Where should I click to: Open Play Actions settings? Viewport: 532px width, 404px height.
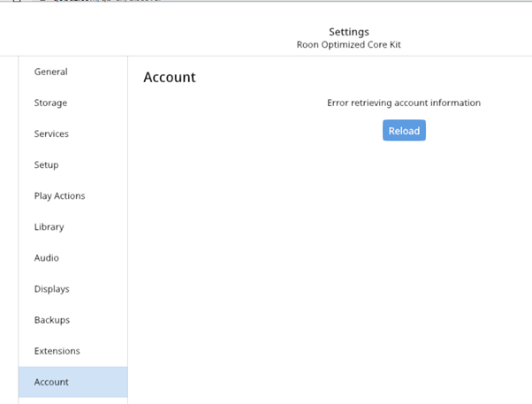tap(73, 196)
